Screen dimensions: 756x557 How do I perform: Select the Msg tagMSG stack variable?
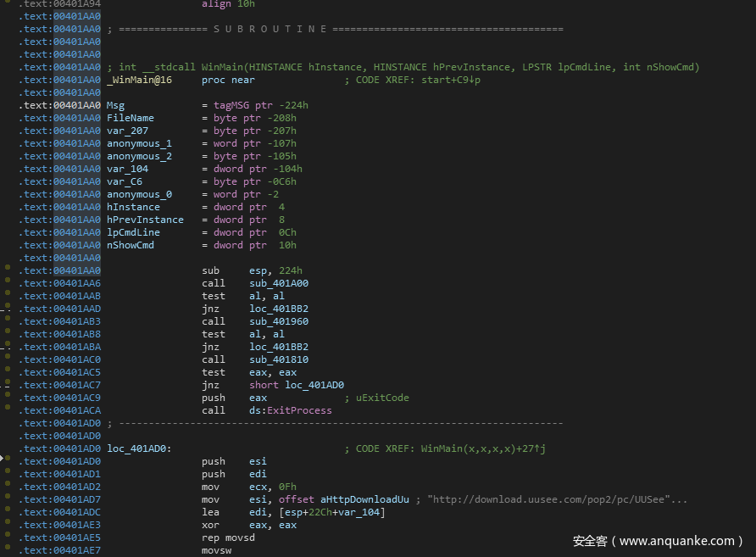(115, 105)
